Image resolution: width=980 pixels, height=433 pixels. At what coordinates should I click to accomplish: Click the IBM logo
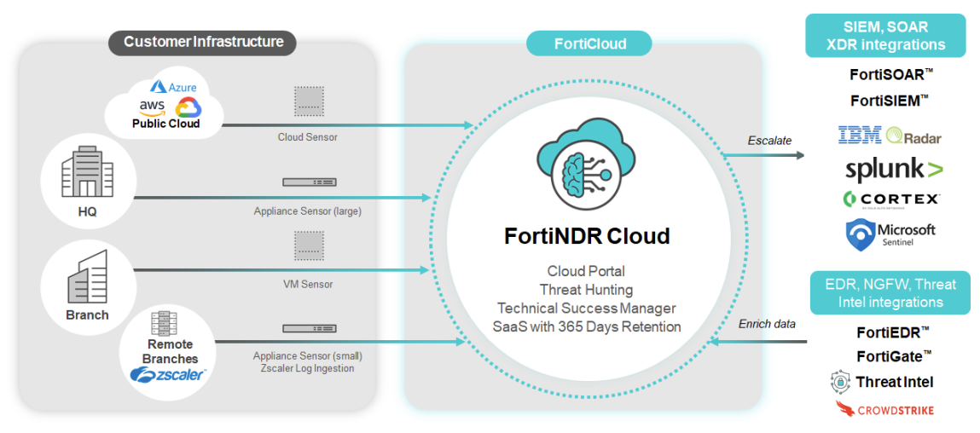[x=861, y=135]
